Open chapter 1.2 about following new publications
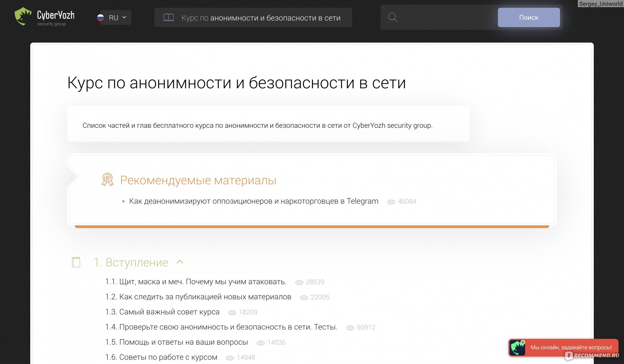The image size is (624, 364). 198,297
